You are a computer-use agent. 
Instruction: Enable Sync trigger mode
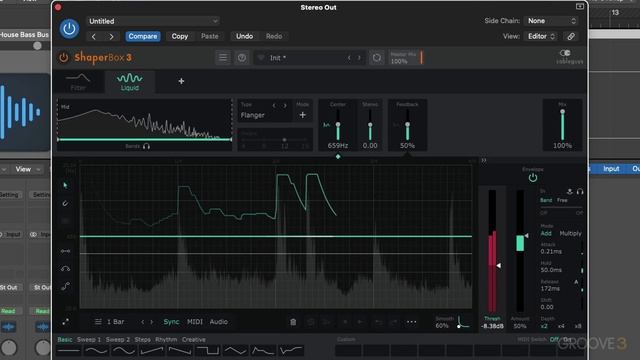(171, 322)
